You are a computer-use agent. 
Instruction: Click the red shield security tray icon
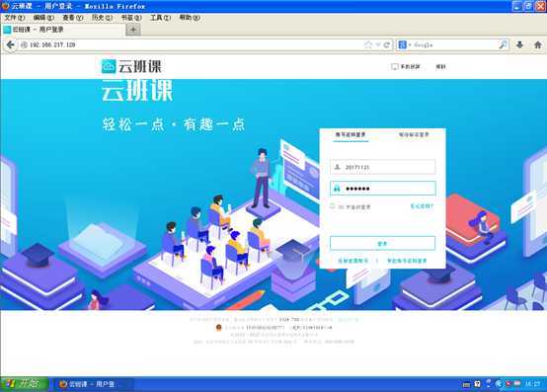click(x=508, y=384)
